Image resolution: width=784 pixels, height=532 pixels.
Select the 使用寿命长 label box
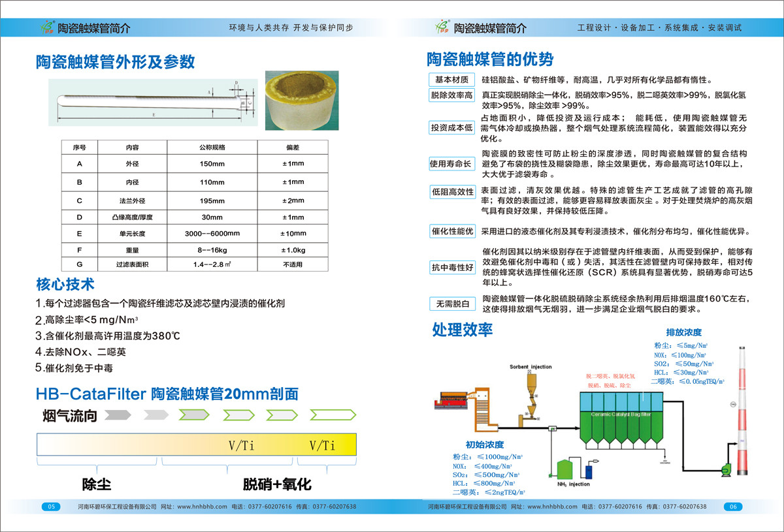(x=451, y=164)
